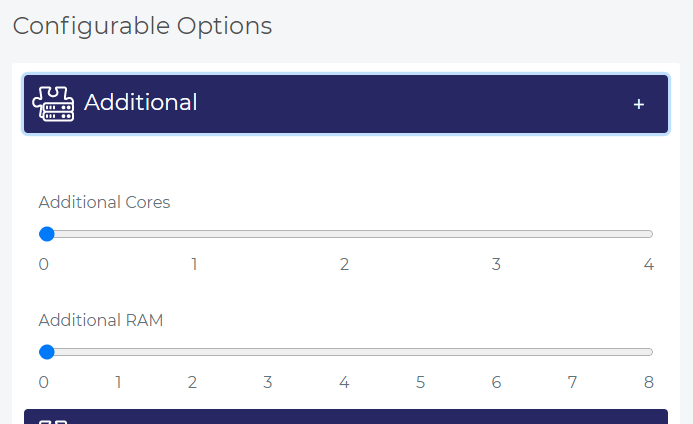Click tick label 4 under Additional RAM
This screenshot has width=693, height=424.
344,382
